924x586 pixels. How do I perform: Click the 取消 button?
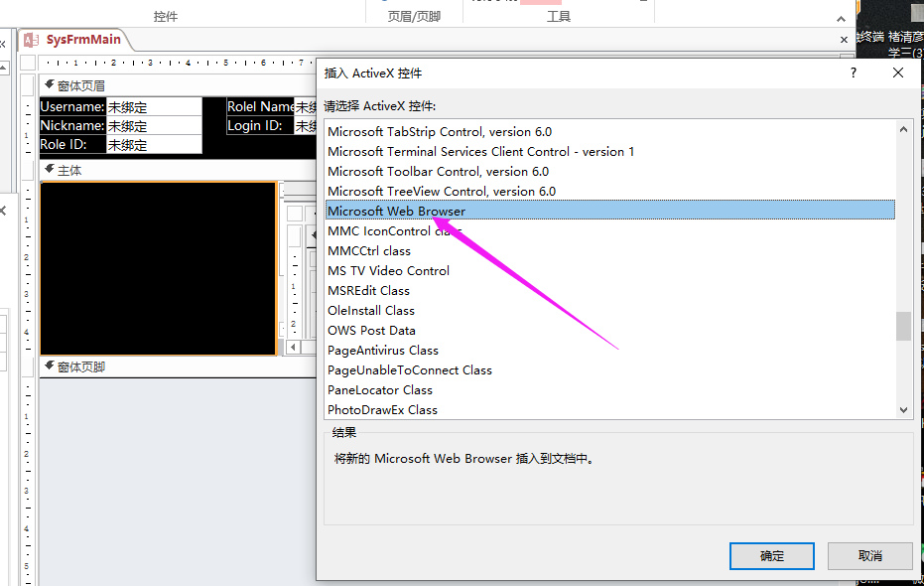click(869, 556)
